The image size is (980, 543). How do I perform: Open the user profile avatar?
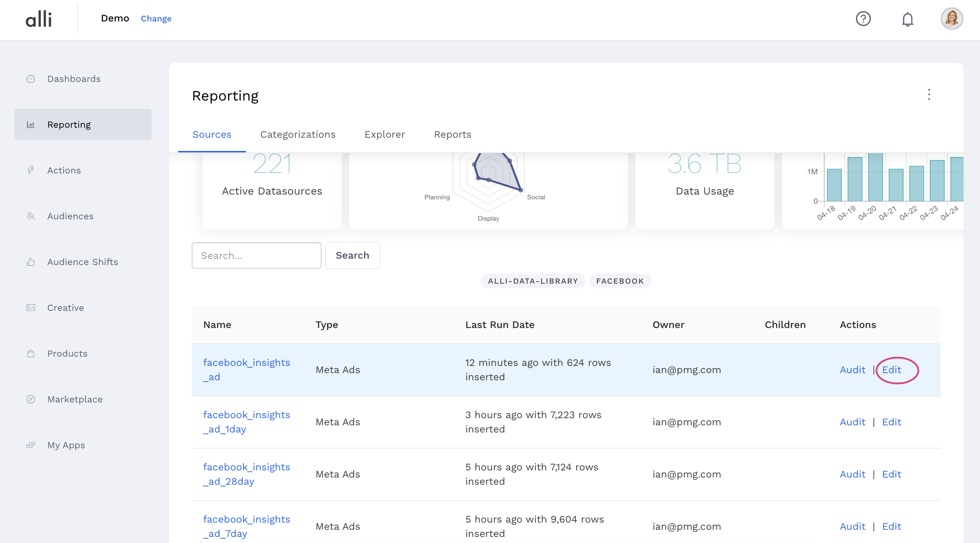coord(951,19)
